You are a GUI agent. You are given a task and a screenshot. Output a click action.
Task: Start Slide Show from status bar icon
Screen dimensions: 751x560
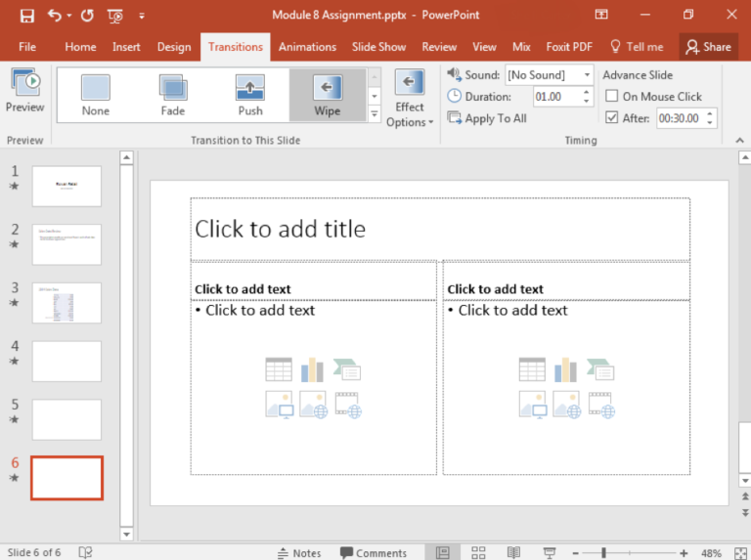point(550,552)
